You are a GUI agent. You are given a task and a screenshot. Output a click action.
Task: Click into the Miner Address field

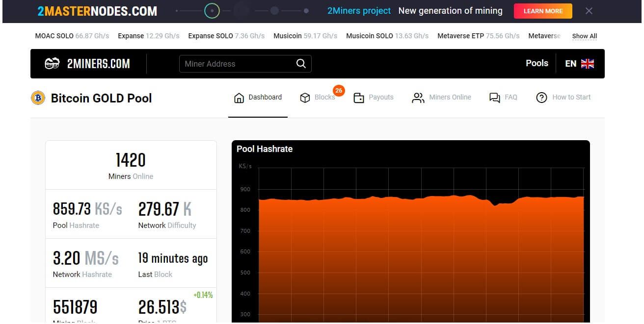(238, 64)
